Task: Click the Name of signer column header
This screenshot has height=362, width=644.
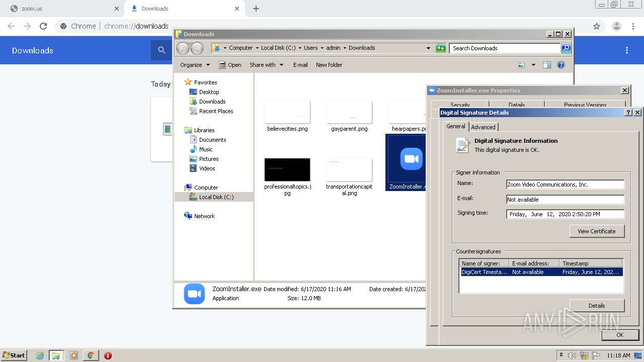Action: click(x=484, y=263)
